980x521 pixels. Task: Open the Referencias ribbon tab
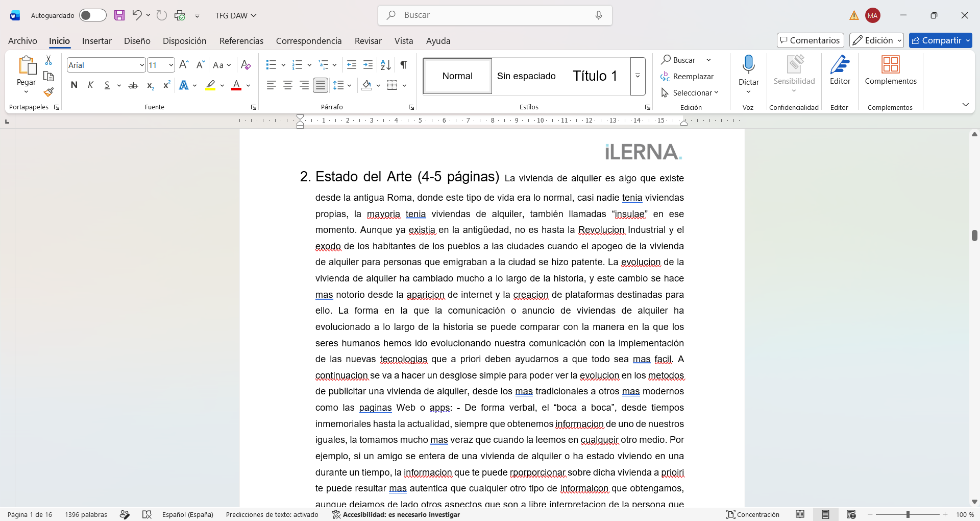(x=241, y=41)
